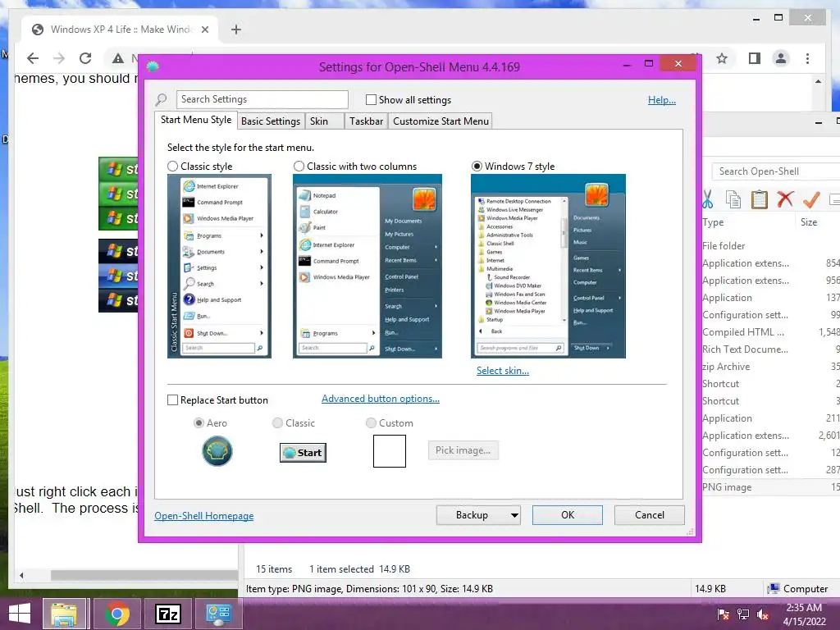Click the orange checkmark Properties icon
The height and width of the screenshot is (630, 840).
point(811,199)
